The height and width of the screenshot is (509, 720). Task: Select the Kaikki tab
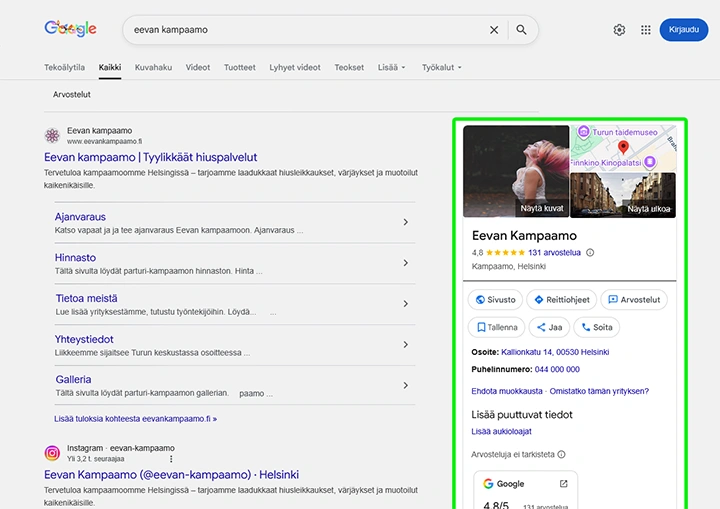[110, 68]
